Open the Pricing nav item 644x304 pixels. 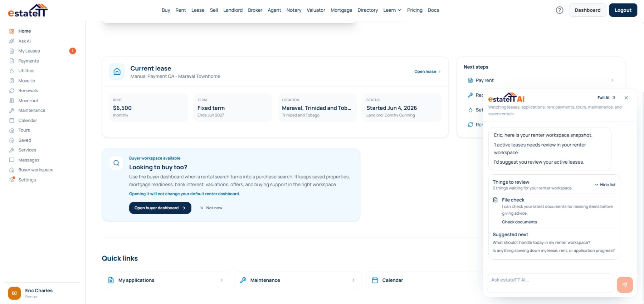click(415, 10)
